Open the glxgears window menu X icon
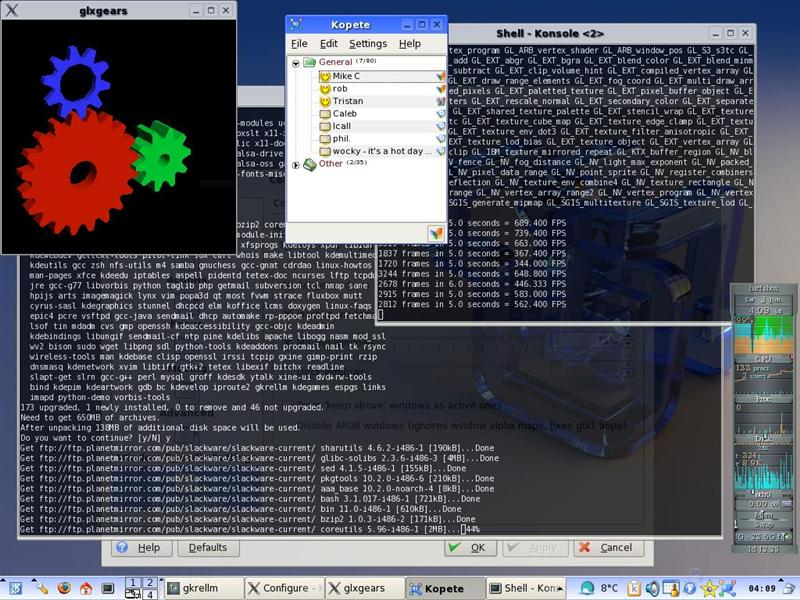The image size is (800, 600). 11,10
